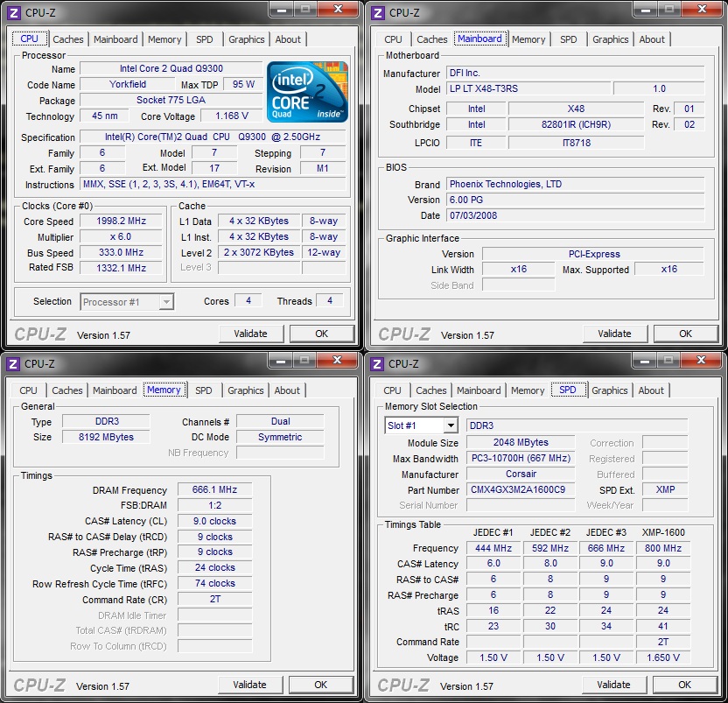Click the code name value 'Yorkfield'
The height and width of the screenshot is (703, 728).
pos(128,84)
